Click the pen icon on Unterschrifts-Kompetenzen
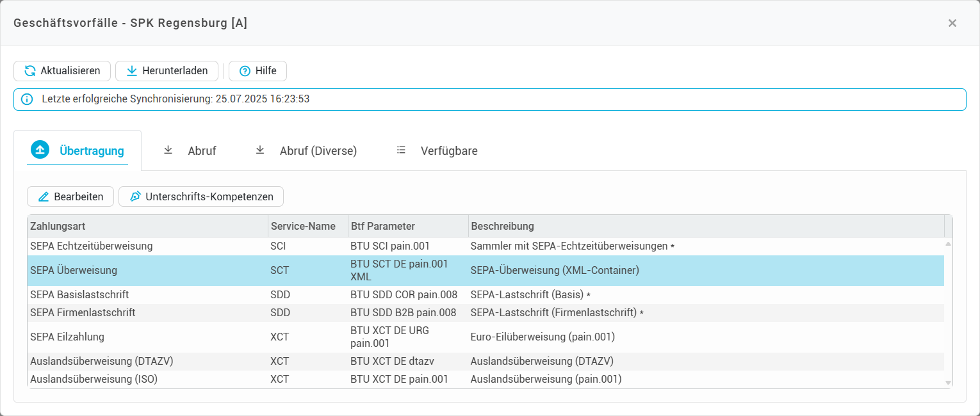Image resolution: width=980 pixels, height=416 pixels. coord(135,196)
